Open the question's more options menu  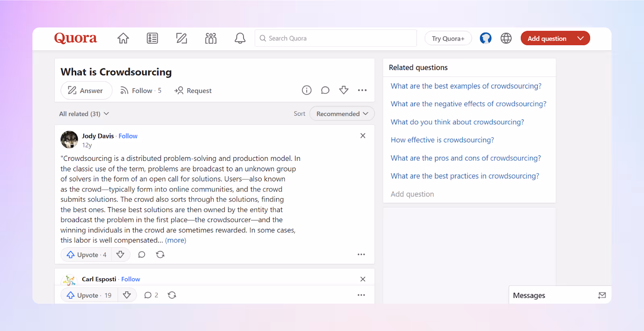point(362,90)
